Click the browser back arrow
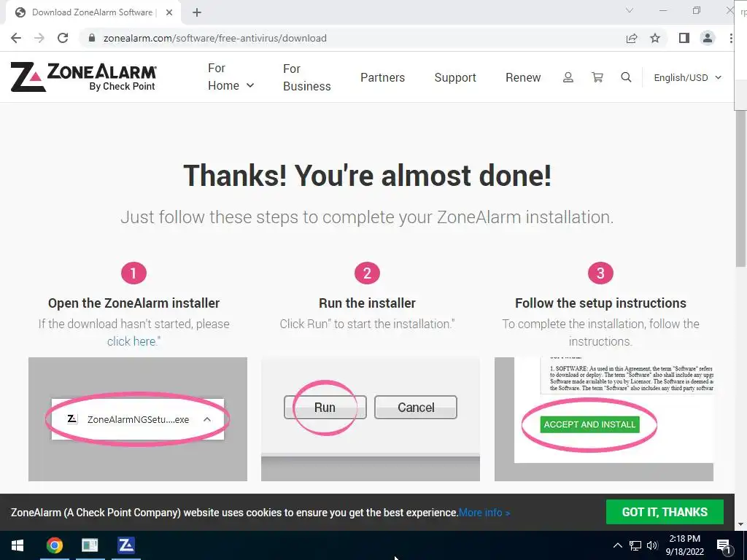747x560 pixels. pos(16,38)
